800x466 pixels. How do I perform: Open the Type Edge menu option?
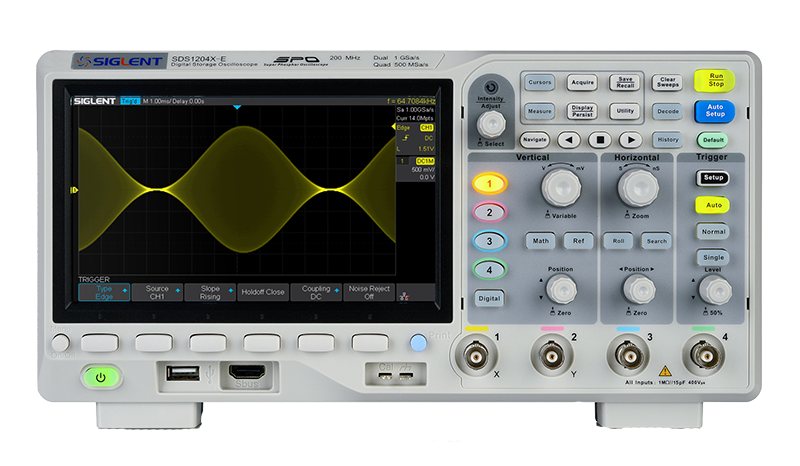104,292
